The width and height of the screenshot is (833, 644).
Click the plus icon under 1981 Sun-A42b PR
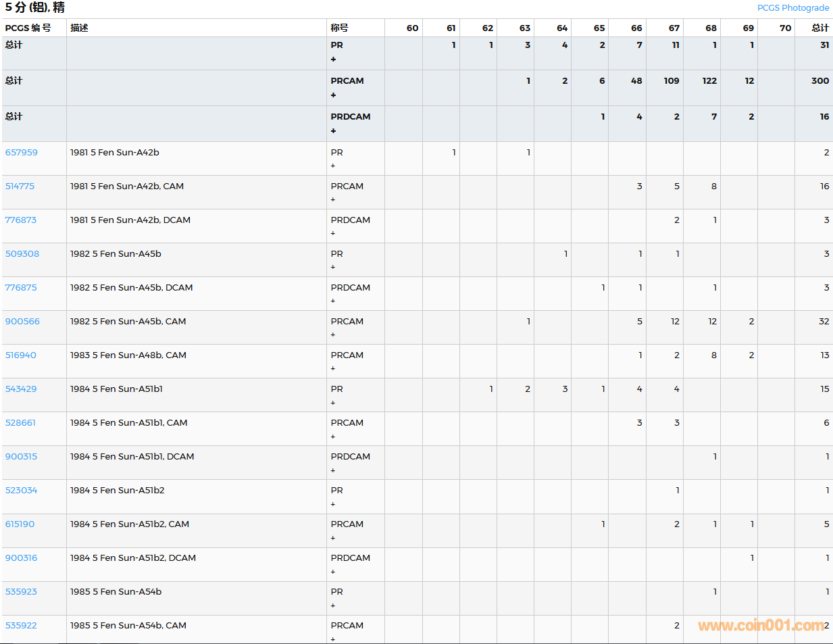click(333, 166)
